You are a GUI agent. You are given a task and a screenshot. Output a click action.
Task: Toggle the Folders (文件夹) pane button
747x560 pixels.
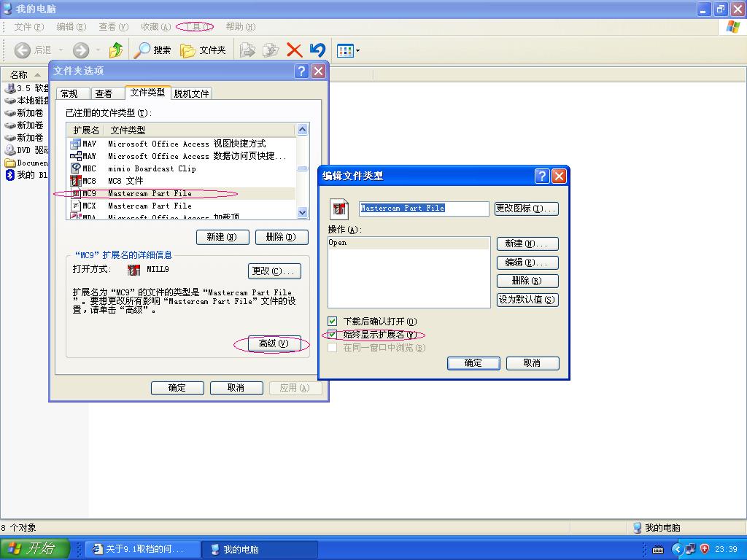pyautogui.click(x=203, y=50)
